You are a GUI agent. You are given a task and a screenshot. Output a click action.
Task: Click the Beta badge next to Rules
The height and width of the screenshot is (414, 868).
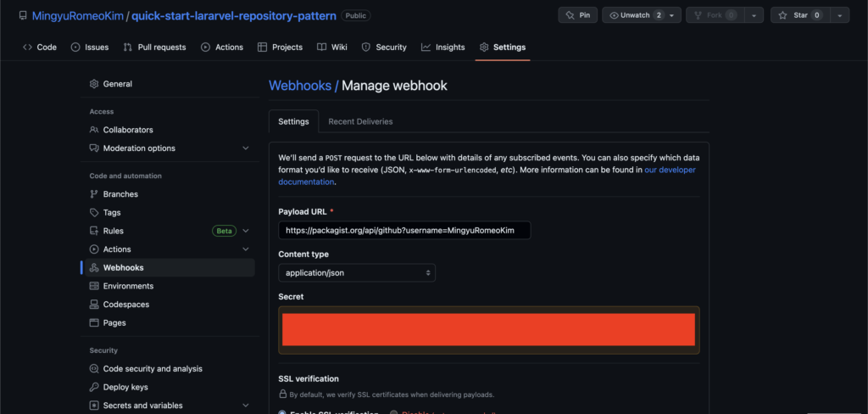pyautogui.click(x=224, y=231)
